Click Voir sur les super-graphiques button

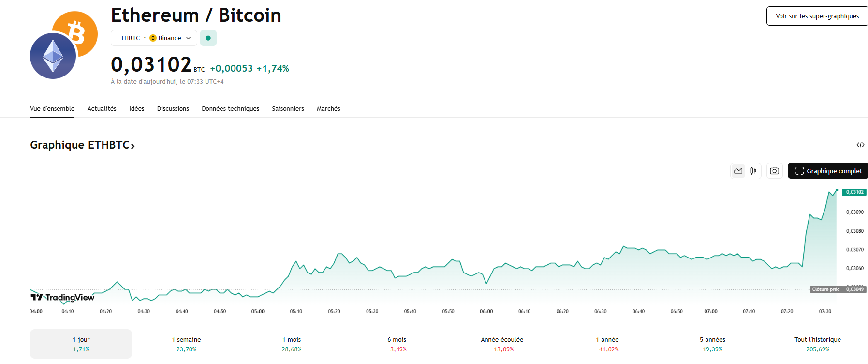click(817, 16)
